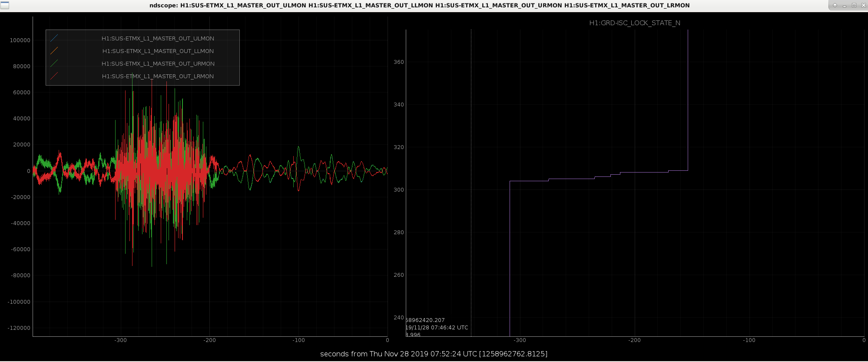Image resolution: width=868 pixels, height=362 pixels.
Task: Click the ULMON legend line sample
Action: (x=54, y=38)
